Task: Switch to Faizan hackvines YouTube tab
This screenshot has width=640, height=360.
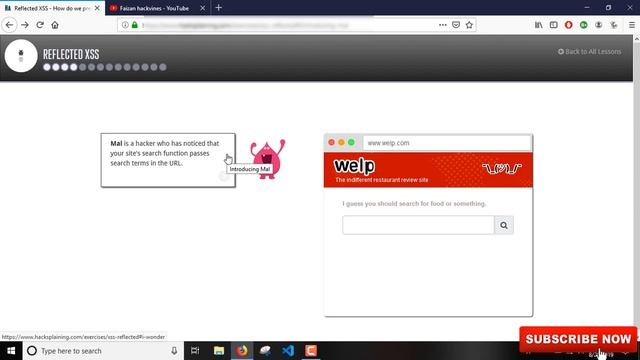Action: tap(154, 8)
